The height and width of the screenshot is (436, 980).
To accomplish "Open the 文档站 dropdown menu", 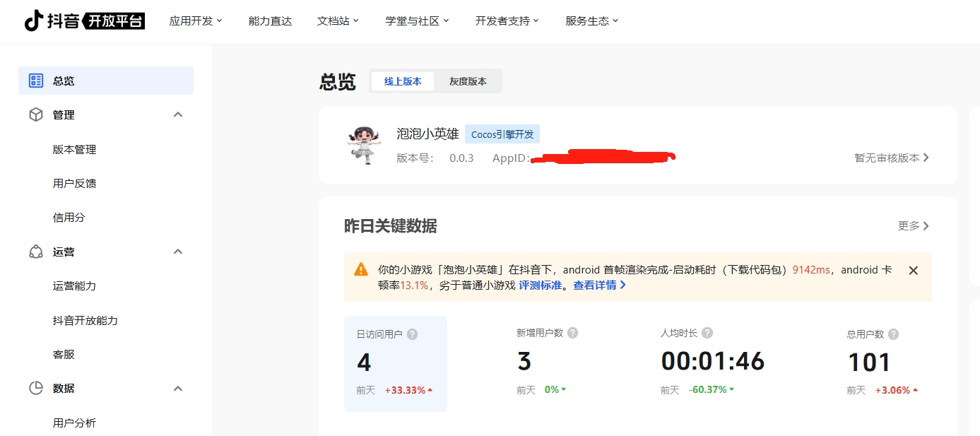I will (338, 21).
